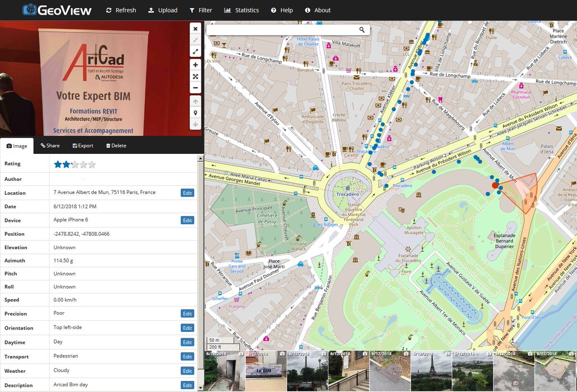Click the expand image diagonal arrows icon

tap(195, 51)
